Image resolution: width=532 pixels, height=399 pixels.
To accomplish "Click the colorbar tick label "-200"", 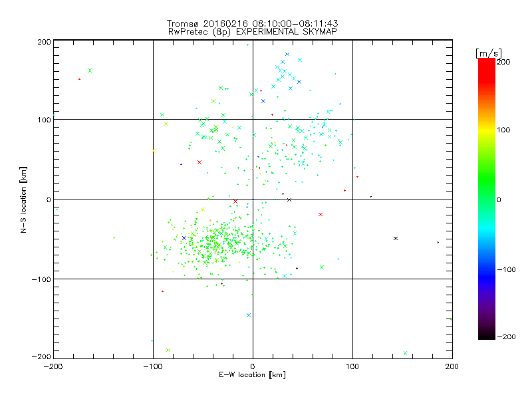I will click(506, 336).
